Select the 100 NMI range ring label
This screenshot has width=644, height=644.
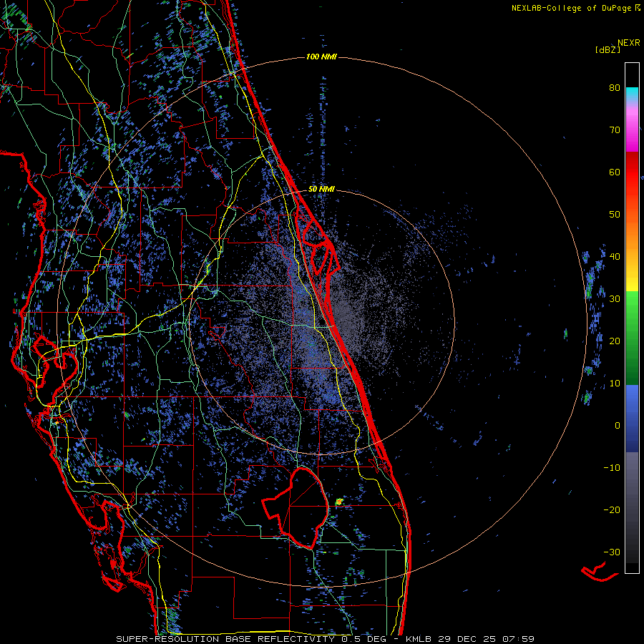pos(321,57)
